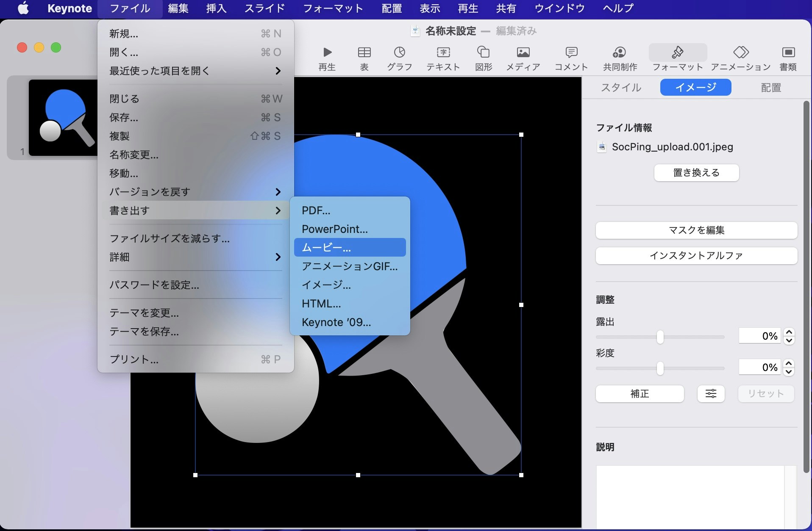Select テーマを保存... menu item

point(195,332)
